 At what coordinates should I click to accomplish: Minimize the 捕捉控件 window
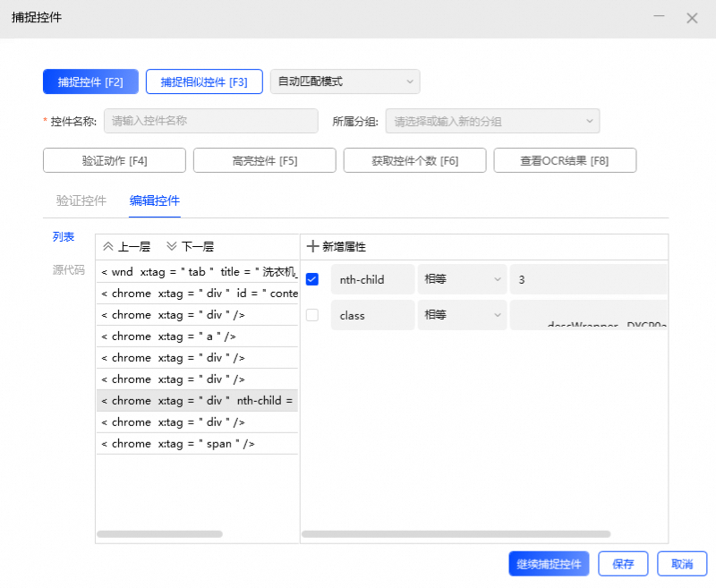click(659, 16)
